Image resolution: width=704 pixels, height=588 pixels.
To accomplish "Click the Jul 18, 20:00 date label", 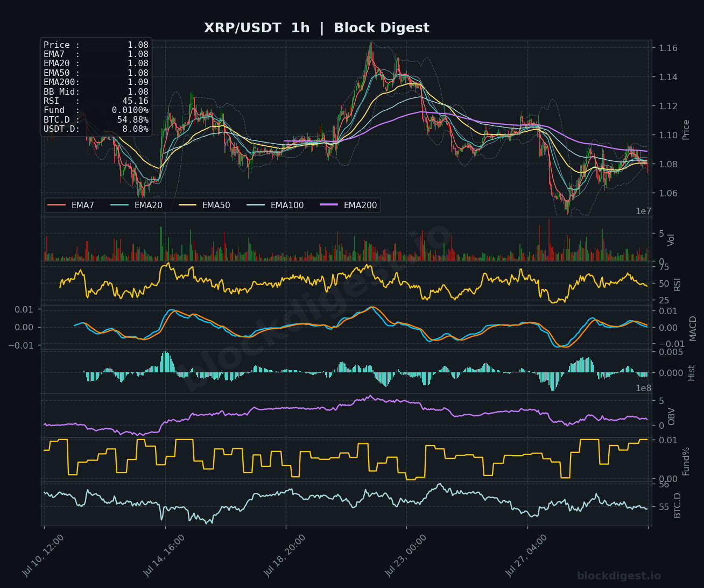I will click(x=285, y=555).
